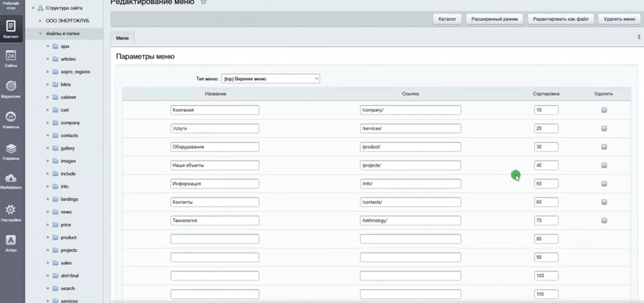Click the Расширенный режим button
The height and width of the screenshot is (303, 644).
tap(494, 19)
